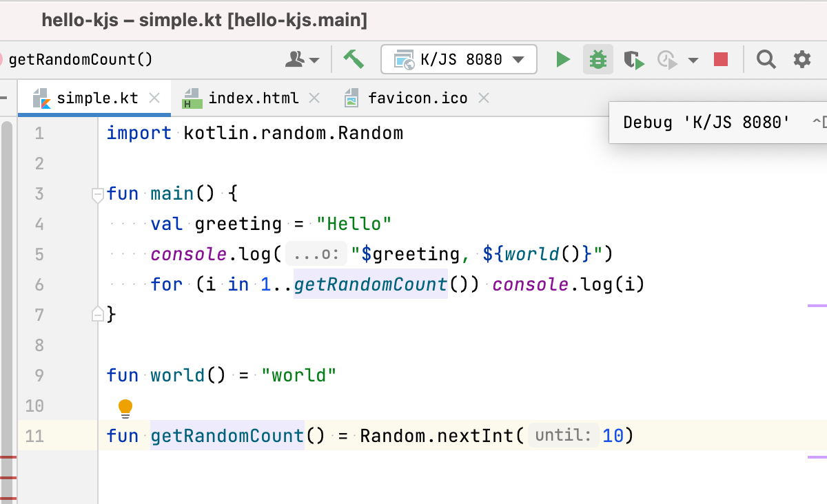Click the number 10 argument on line 11
Screen dimensions: 827x504
point(613,436)
